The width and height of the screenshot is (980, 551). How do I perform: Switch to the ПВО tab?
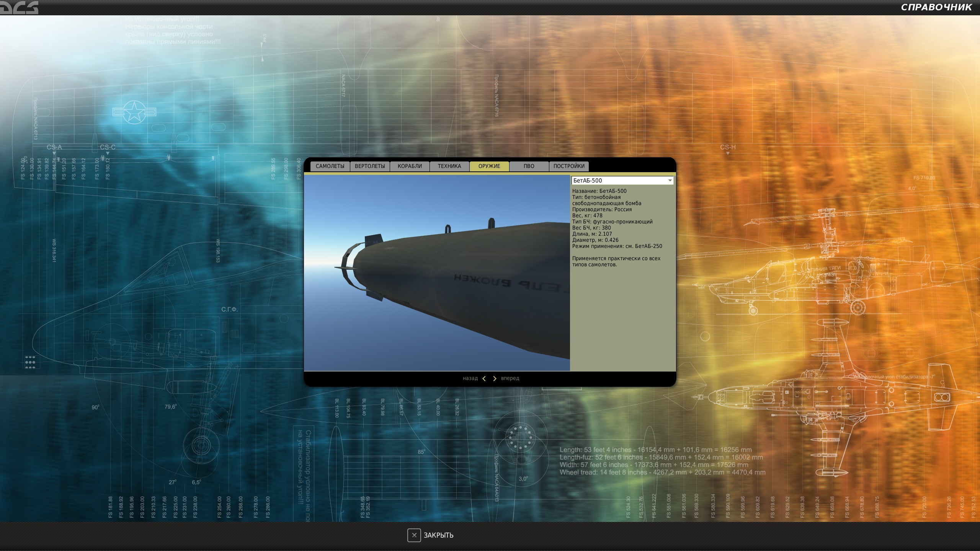click(529, 166)
